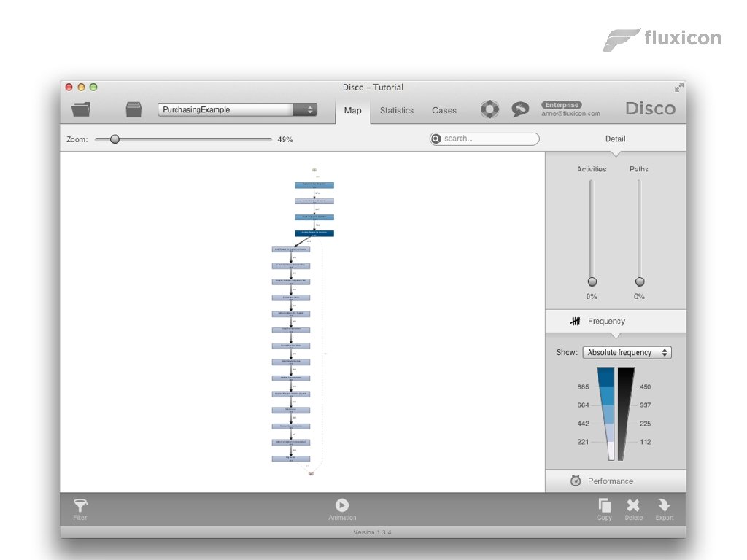747x560 pixels.
Task: Open the Filter funnel icon
Action: 80,505
